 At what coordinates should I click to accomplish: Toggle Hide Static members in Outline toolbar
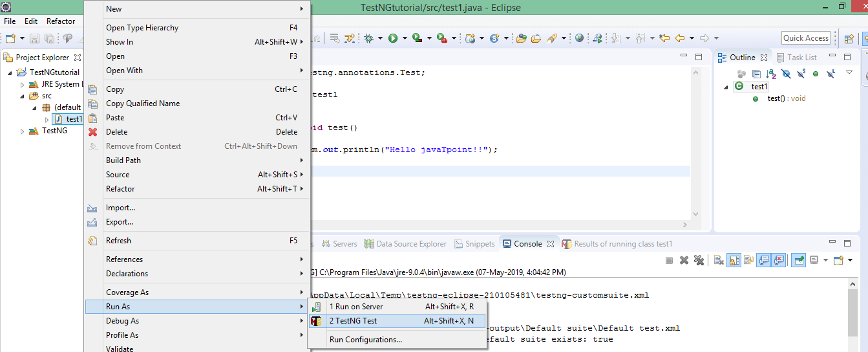pyautogui.click(x=801, y=73)
